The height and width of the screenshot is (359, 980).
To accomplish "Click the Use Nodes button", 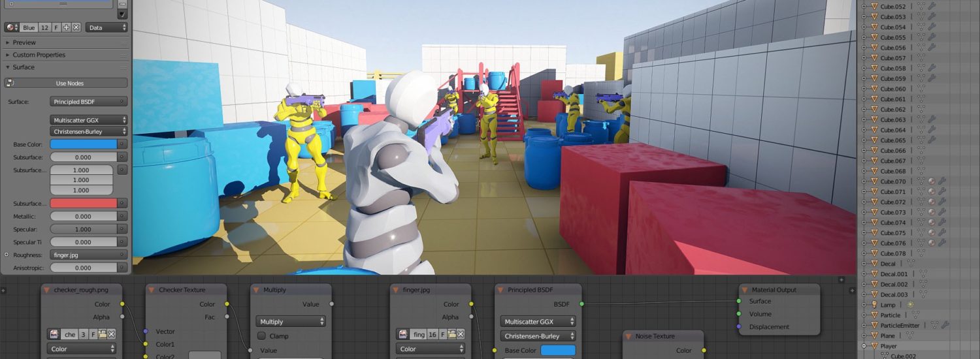I will [66, 84].
